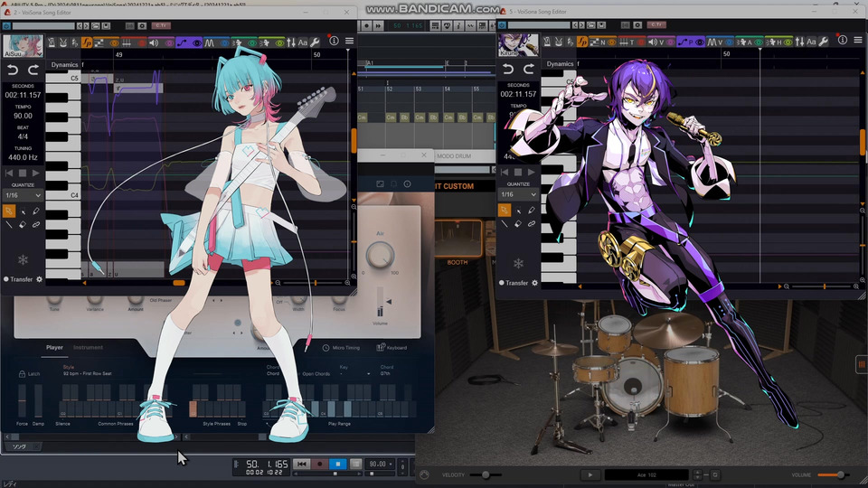Select eraser tool in AiSuu editor

pos(23,225)
